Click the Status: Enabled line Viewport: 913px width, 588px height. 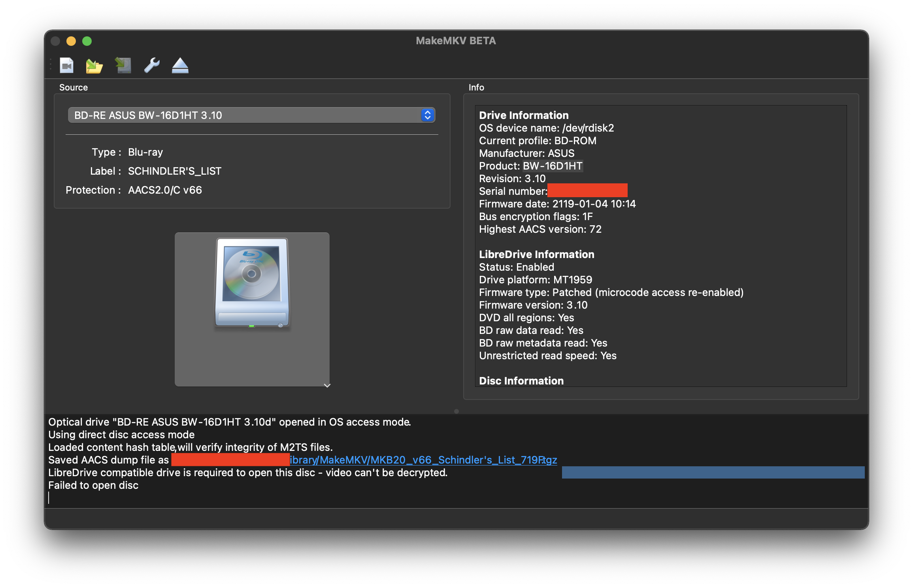click(x=517, y=267)
